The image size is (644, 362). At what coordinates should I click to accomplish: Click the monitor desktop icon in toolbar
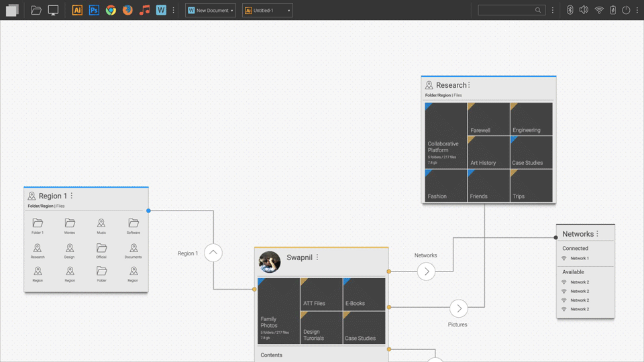pyautogui.click(x=53, y=10)
